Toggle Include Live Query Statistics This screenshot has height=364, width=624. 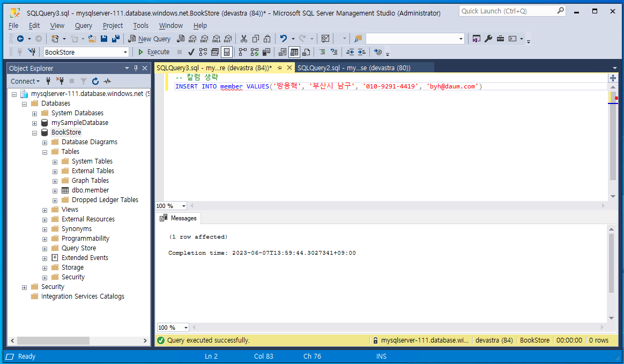[254, 52]
